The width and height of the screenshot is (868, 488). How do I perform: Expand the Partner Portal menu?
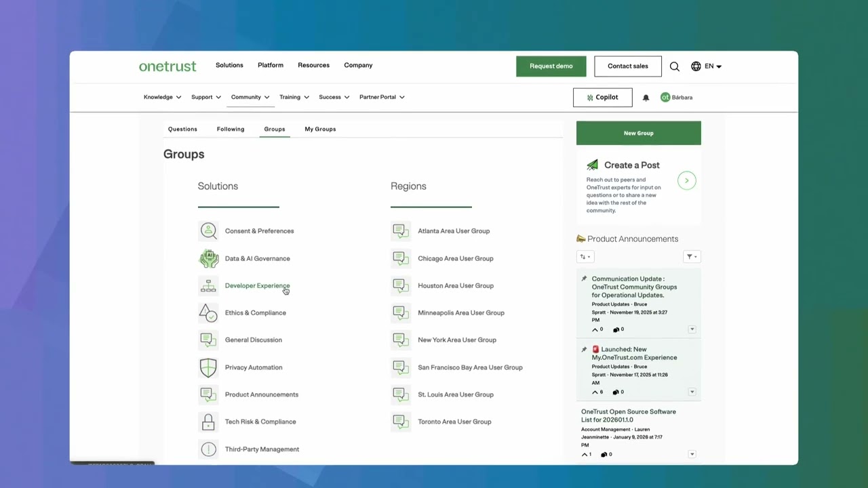382,97
